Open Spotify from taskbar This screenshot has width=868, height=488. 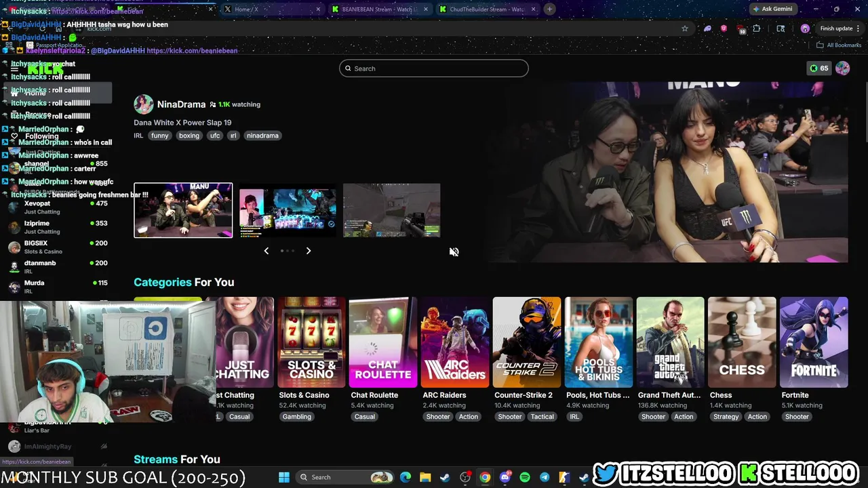click(525, 477)
